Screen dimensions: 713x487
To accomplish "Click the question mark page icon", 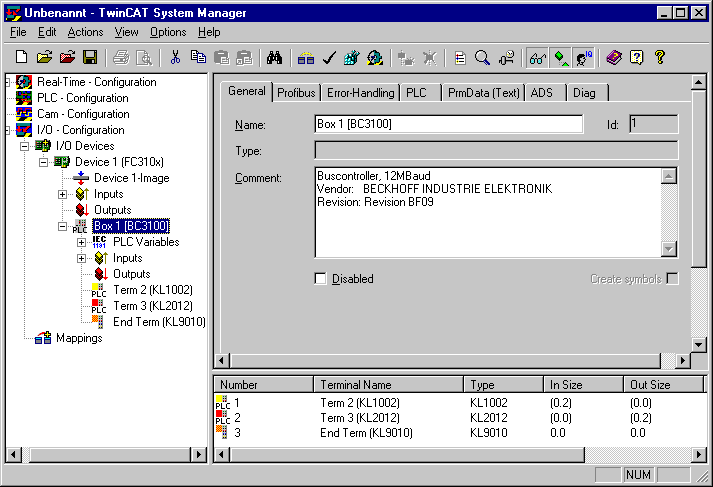I will [637, 58].
